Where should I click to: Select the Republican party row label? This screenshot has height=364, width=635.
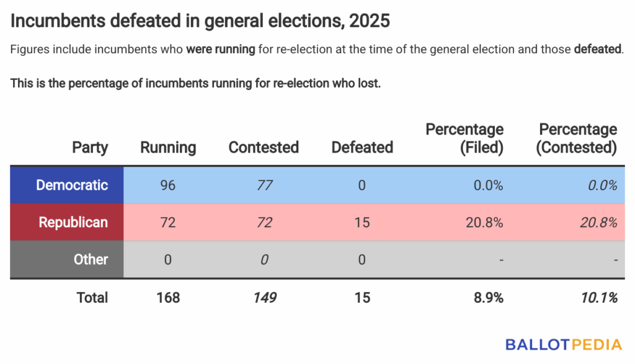point(73,222)
